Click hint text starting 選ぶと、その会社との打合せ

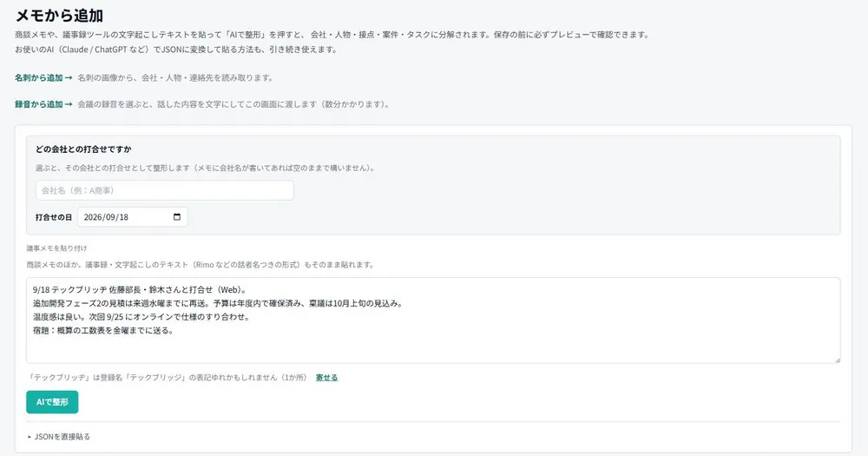(205, 168)
